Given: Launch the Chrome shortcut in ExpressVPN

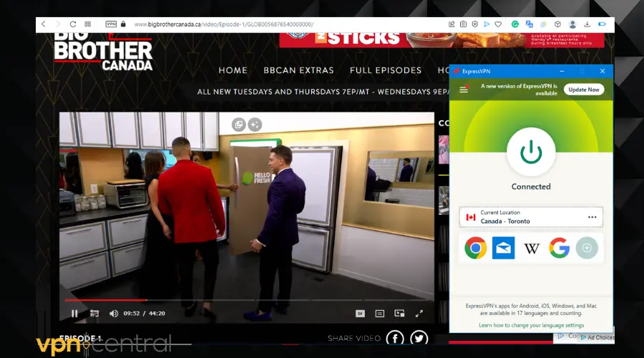Looking at the screenshot, I should (x=475, y=248).
